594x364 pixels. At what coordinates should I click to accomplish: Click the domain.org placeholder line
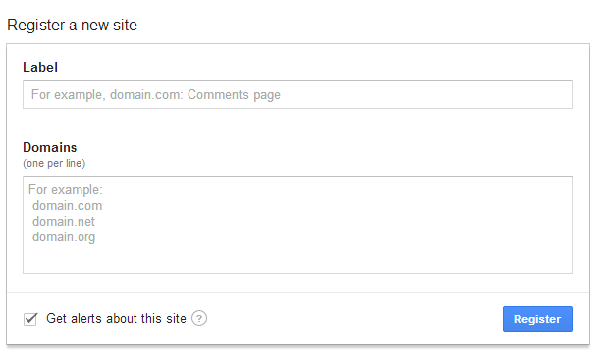[x=64, y=237]
